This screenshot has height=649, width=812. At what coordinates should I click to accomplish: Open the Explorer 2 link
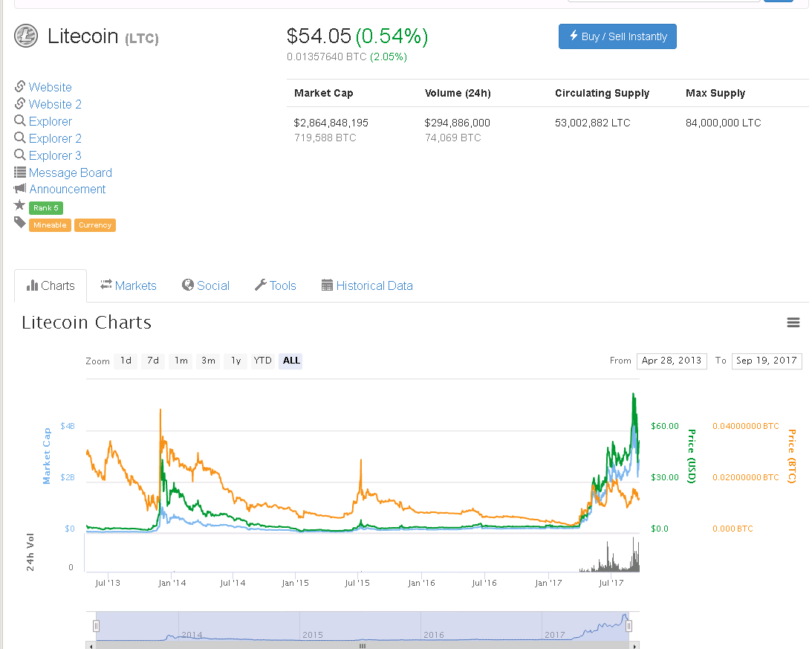click(55, 138)
